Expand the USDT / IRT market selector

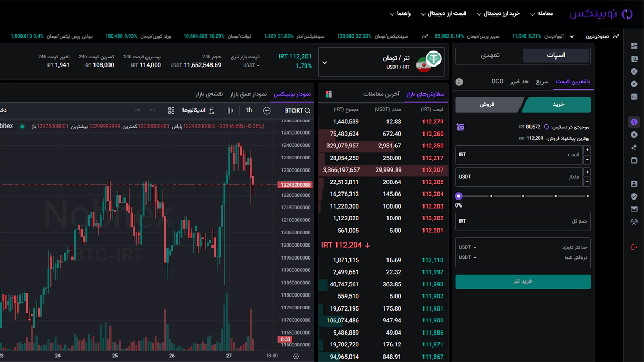coord(324,62)
